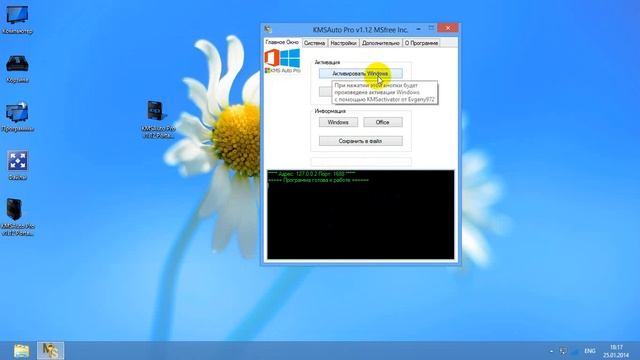The height and width of the screenshot is (360, 640).
Task: Open the taskbar clock and date
Action: [x=616, y=351]
